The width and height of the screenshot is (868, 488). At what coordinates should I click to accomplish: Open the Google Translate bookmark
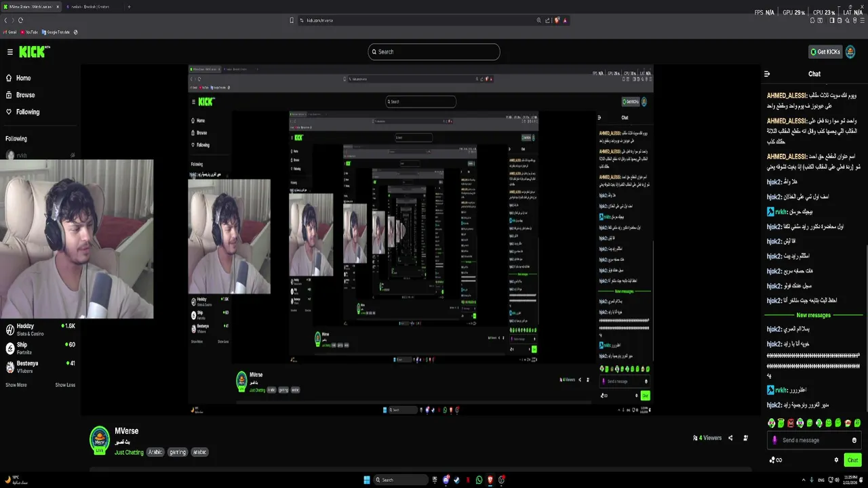point(56,32)
